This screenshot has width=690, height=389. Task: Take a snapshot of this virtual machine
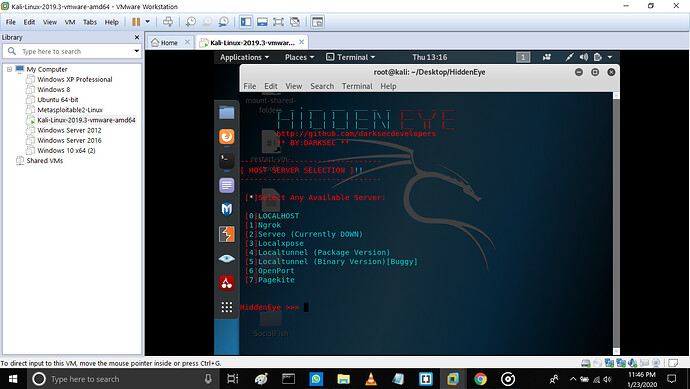coord(191,22)
